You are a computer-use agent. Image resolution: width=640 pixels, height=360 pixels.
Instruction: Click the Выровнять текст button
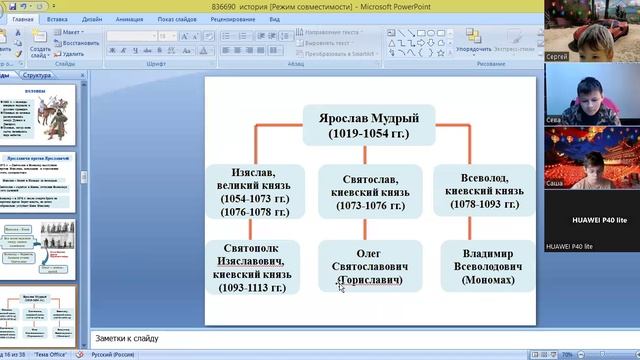(325, 43)
